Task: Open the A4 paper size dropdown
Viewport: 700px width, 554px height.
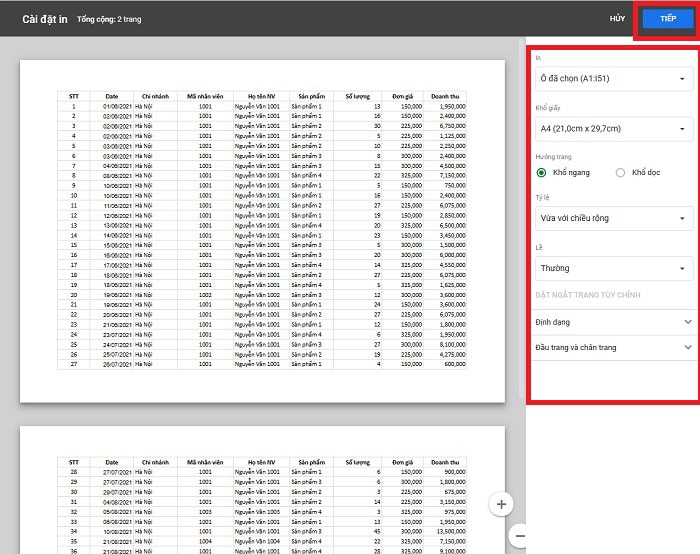Action: [612, 128]
